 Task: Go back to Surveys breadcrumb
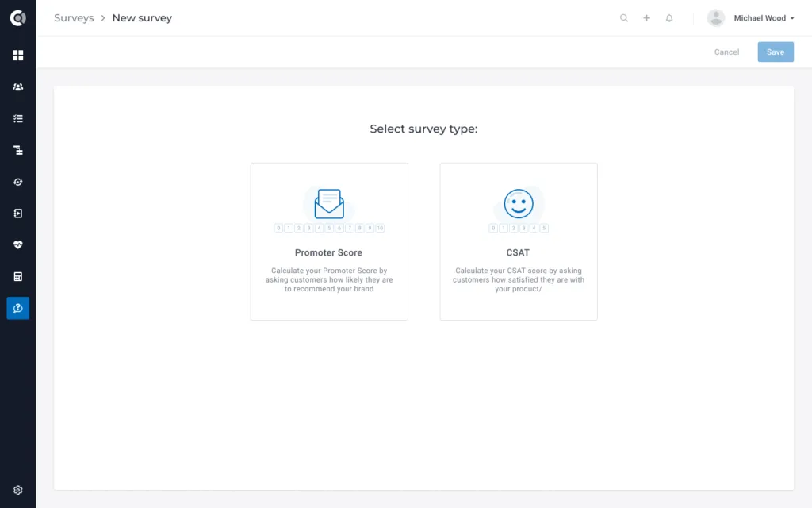click(74, 18)
